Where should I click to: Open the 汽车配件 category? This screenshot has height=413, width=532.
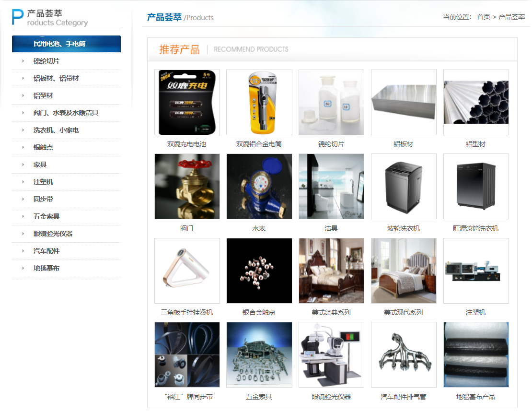(46, 251)
